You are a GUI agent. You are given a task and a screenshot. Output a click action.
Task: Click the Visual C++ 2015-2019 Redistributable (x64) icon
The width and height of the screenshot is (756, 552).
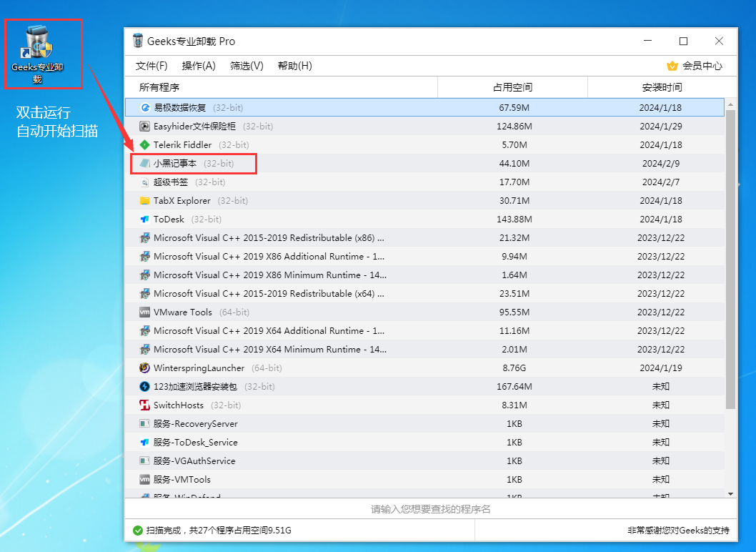(x=144, y=294)
